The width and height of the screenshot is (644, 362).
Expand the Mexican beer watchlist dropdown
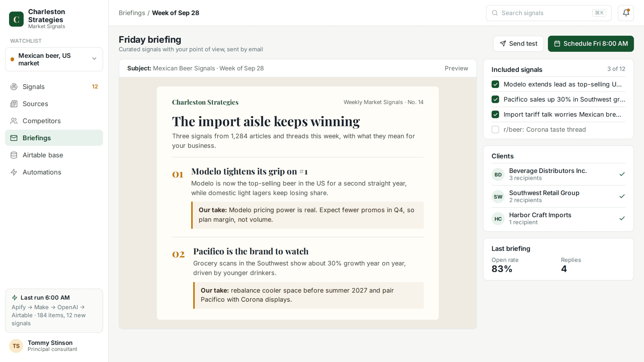(54, 59)
